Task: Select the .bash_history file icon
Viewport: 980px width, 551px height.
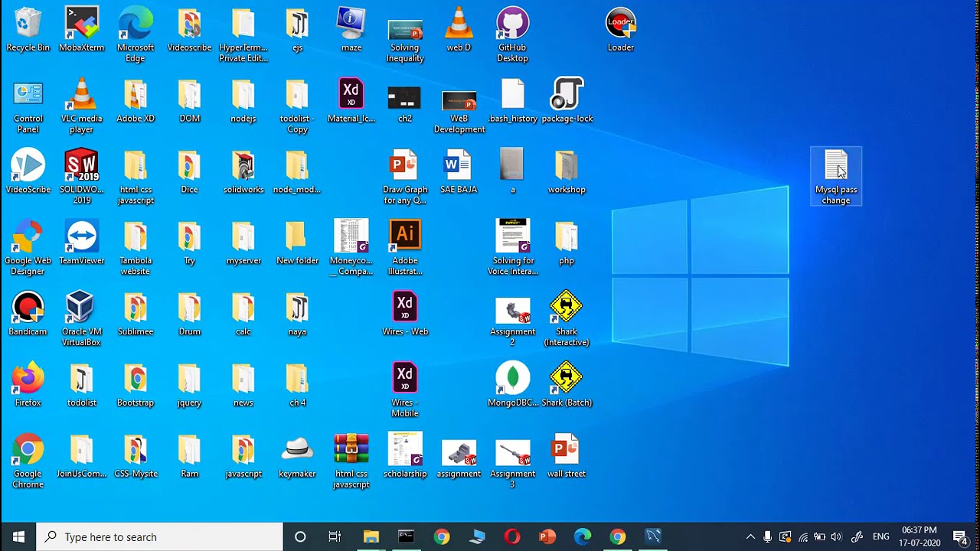Action: pyautogui.click(x=513, y=101)
